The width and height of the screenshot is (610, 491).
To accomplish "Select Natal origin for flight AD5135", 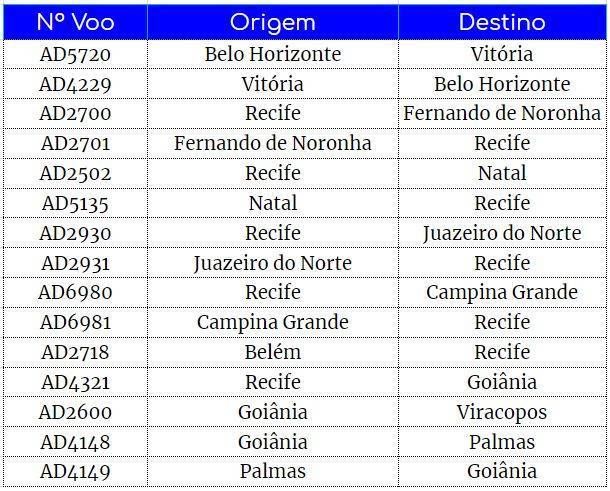I will (273, 203).
